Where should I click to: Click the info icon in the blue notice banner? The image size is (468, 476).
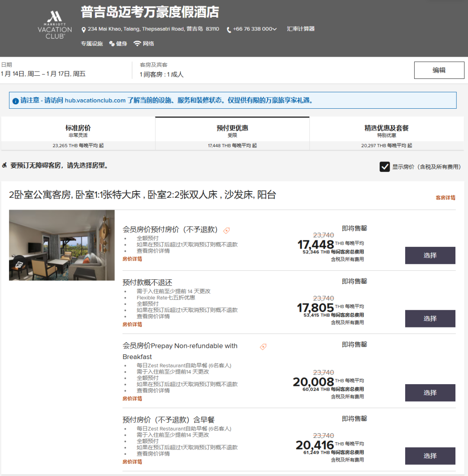[x=16, y=100]
